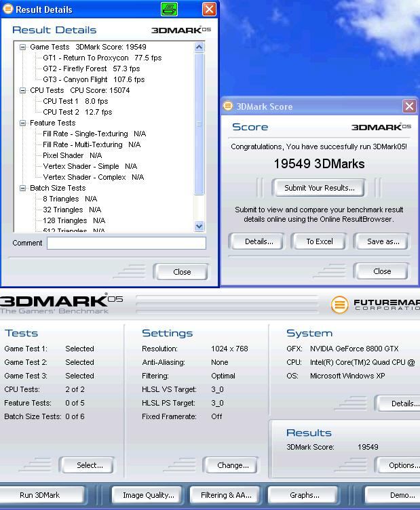Screen dimensions: 420x510
Task: Click CPU Tests CPU Score 15074 label
Action: point(79,90)
